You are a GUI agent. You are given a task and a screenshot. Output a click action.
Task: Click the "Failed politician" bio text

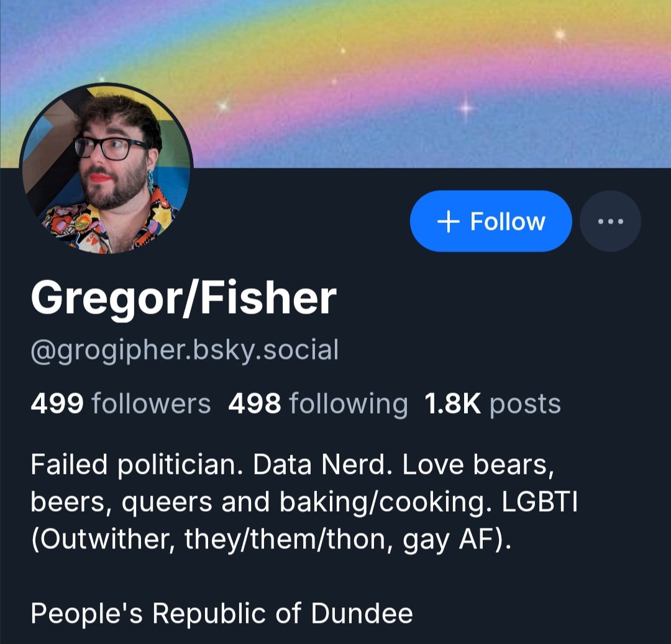[134, 465]
